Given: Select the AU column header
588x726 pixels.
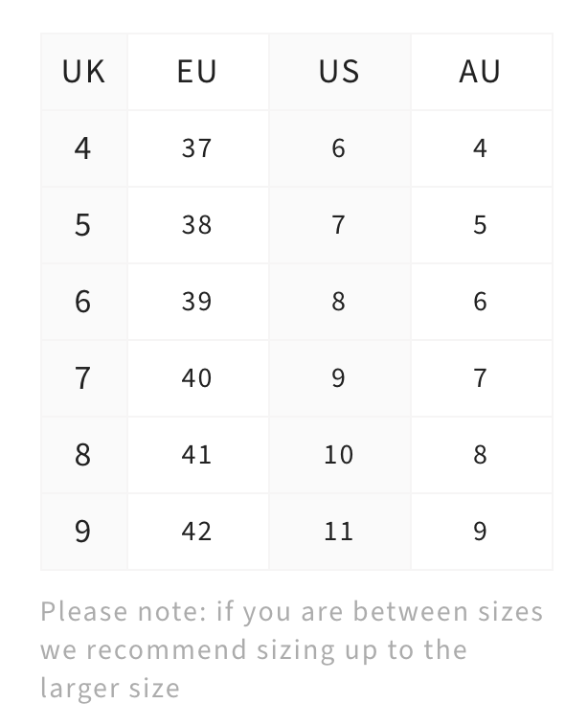Looking at the screenshot, I should [481, 72].
